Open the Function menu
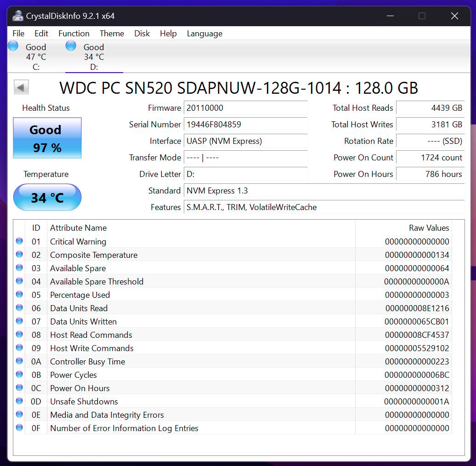The width and height of the screenshot is (476, 466). tap(74, 34)
